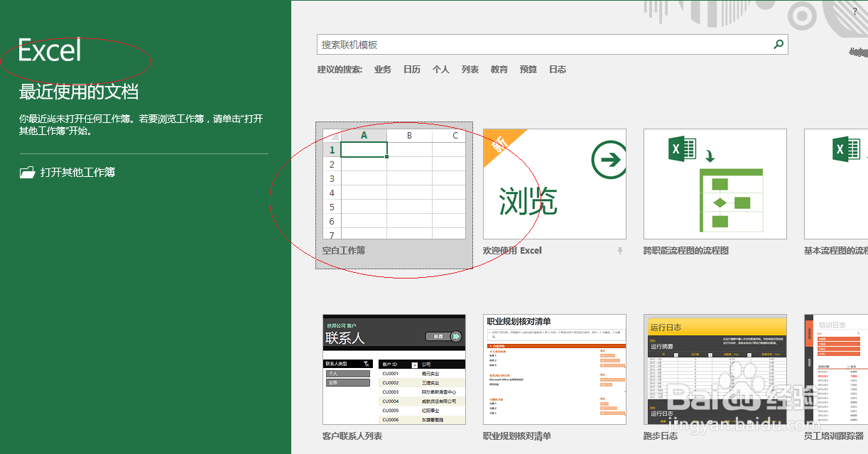Pin the 欢迎使用 Excel template
Screen dimensions: 868x454
point(620,251)
